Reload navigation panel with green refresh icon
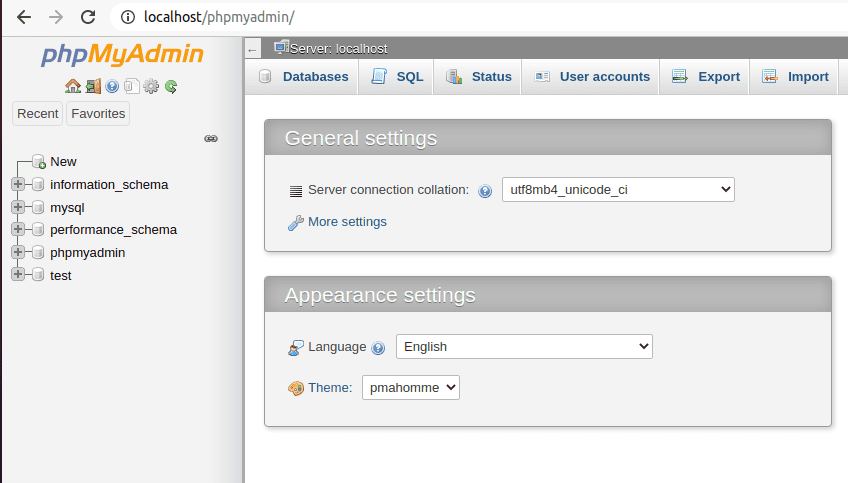This screenshot has height=483, width=848. [x=171, y=86]
